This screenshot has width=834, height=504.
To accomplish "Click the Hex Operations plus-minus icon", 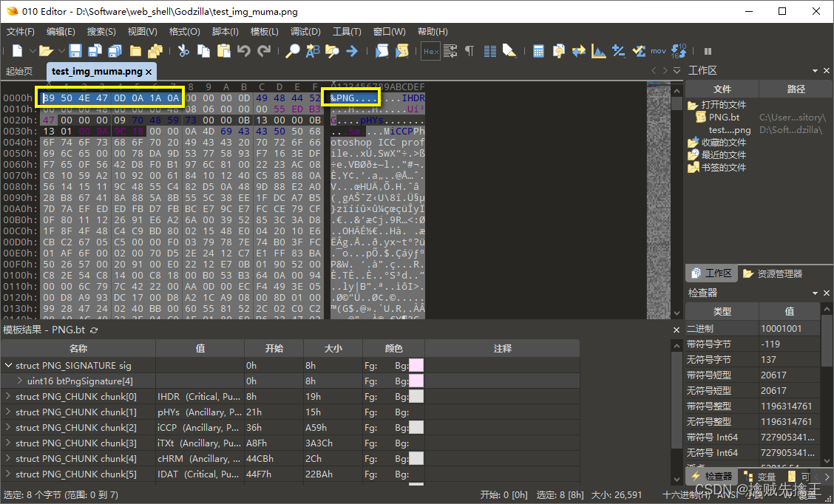I will pos(618,51).
